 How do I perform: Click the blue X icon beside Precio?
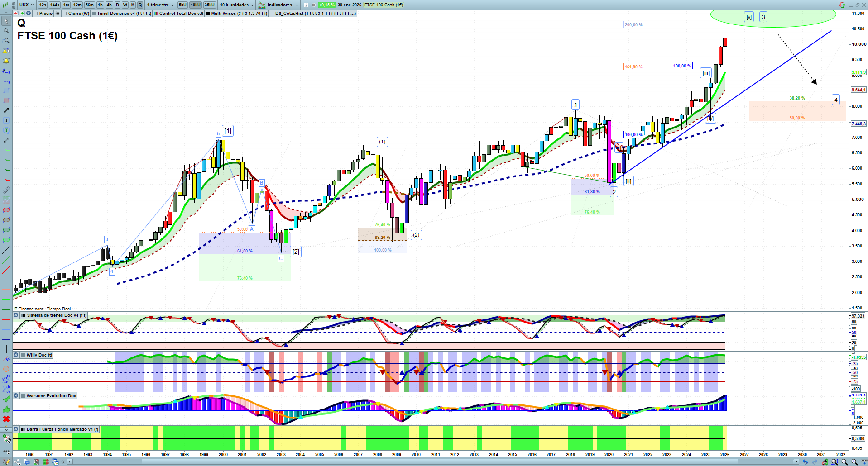(28, 14)
